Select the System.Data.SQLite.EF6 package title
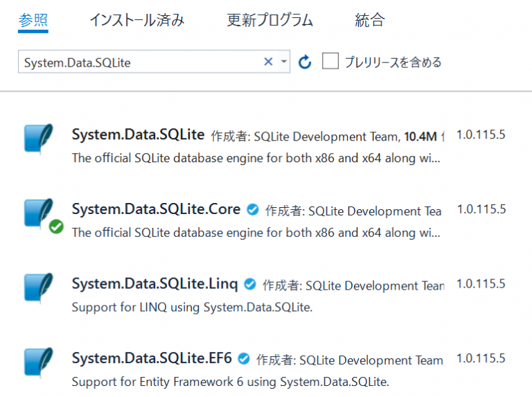 click(152, 359)
